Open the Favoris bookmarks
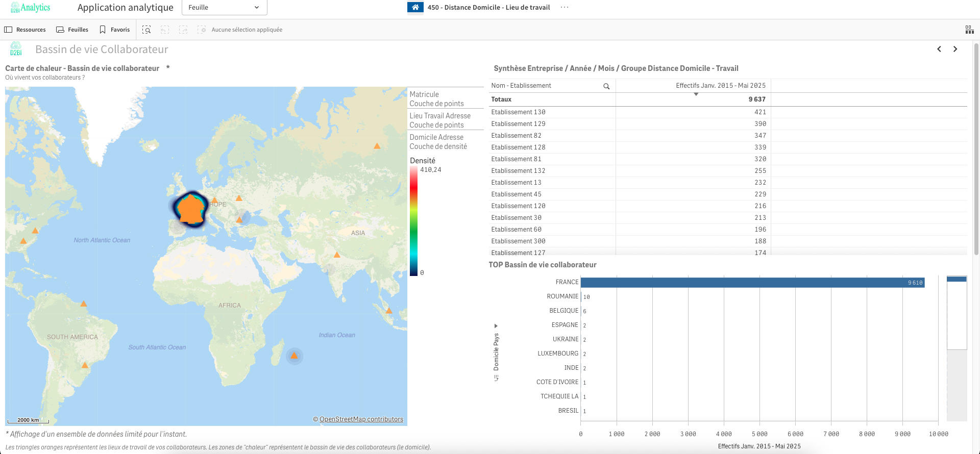The width and height of the screenshot is (980, 454). point(115,30)
